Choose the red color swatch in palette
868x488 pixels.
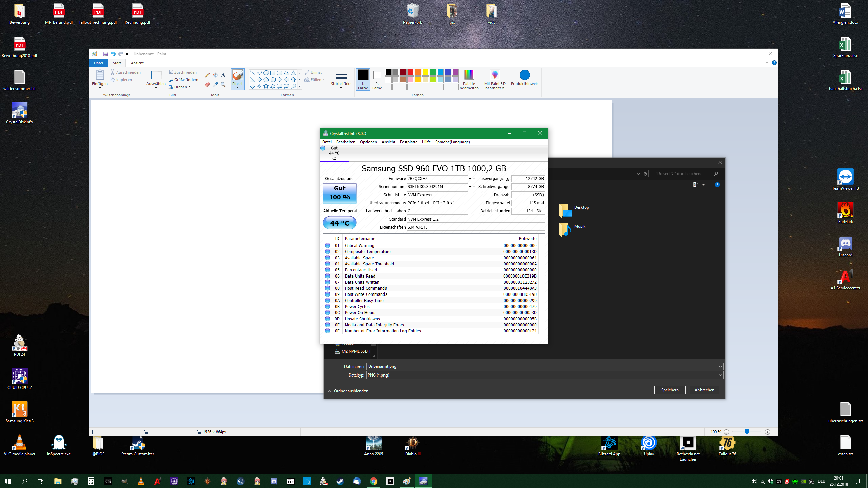(x=411, y=72)
